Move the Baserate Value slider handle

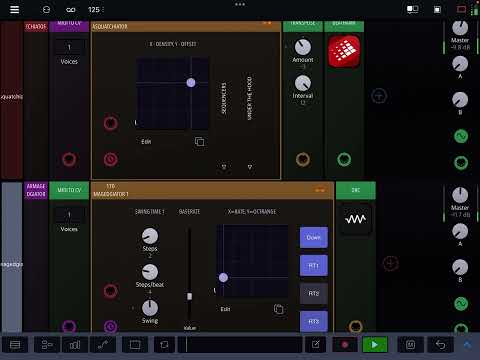tap(189, 296)
